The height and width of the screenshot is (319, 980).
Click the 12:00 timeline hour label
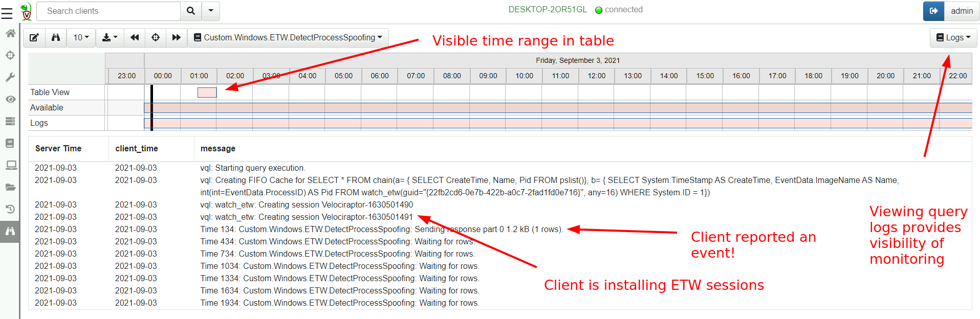point(597,76)
